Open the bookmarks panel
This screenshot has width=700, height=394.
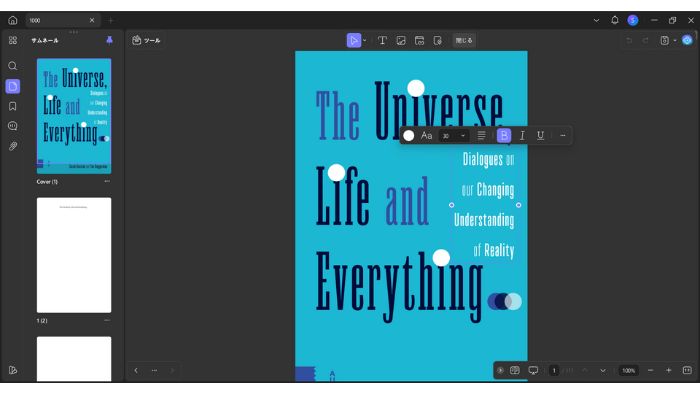pos(12,106)
